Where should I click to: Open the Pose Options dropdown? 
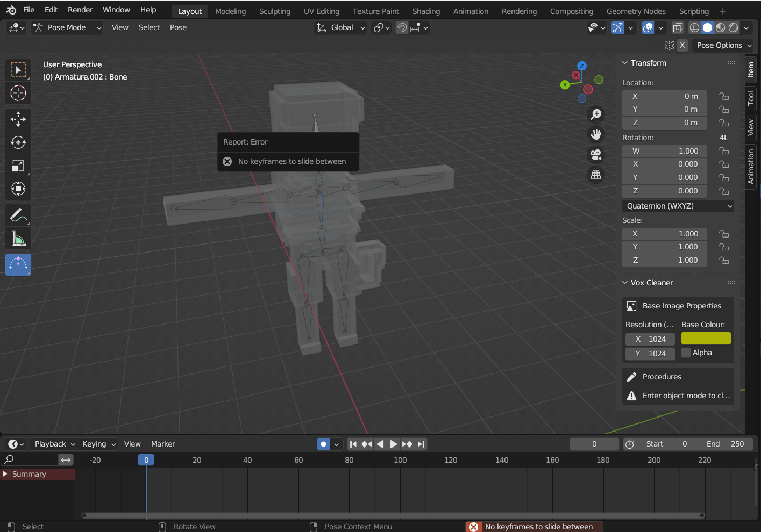click(x=722, y=45)
